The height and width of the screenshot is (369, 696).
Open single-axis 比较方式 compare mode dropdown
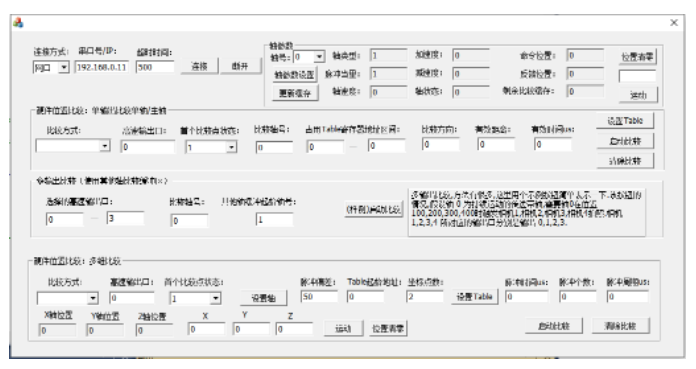click(x=73, y=146)
